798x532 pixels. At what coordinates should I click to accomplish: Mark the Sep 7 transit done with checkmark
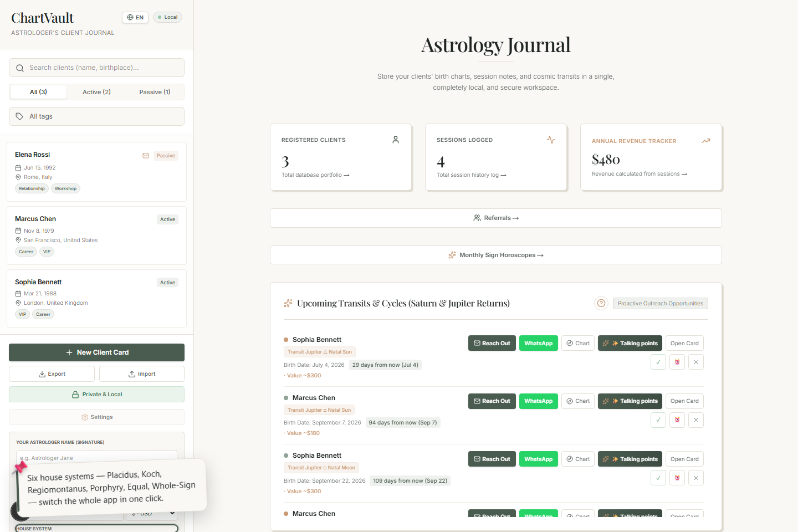(x=658, y=420)
